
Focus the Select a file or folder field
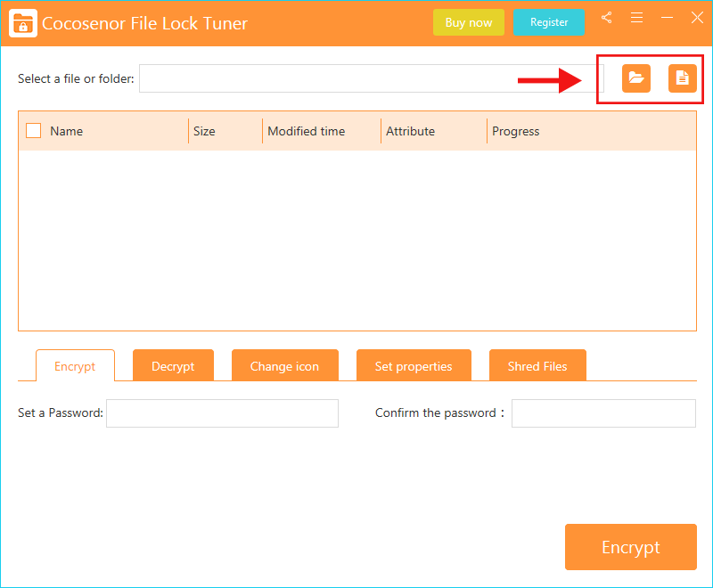pos(372,78)
